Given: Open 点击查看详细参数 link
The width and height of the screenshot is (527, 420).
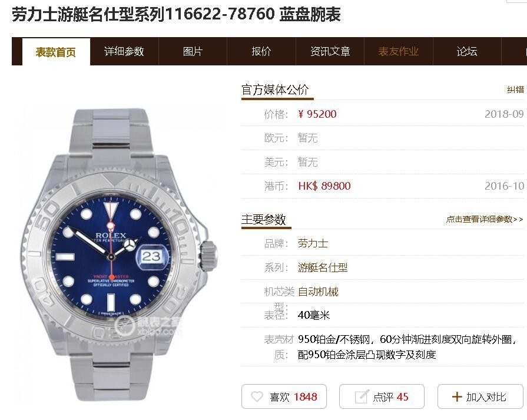Looking at the screenshot, I should pos(485,219).
